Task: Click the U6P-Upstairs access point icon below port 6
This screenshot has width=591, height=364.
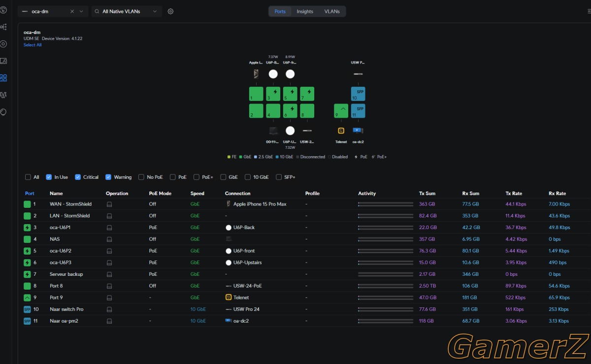Action: (x=290, y=131)
